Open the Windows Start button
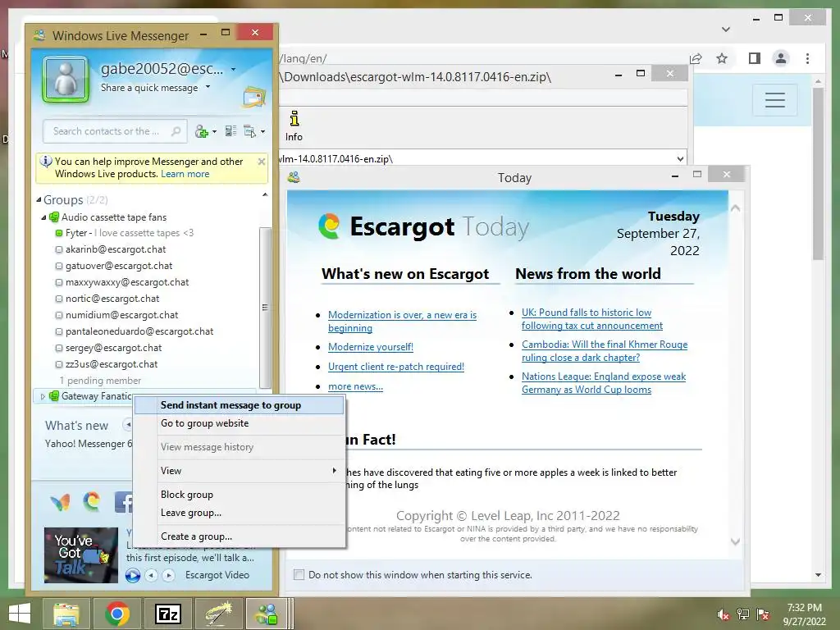This screenshot has height=630, width=840. click(x=20, y=614)
